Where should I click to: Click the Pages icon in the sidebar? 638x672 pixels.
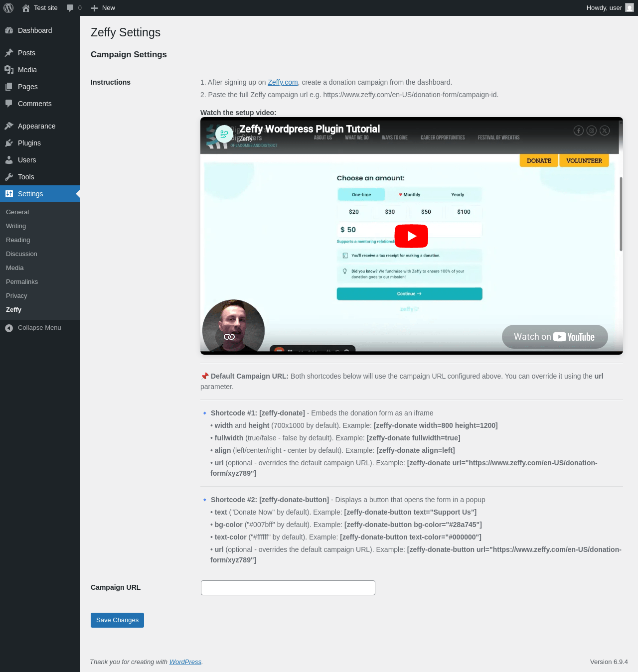click(9, 87)
